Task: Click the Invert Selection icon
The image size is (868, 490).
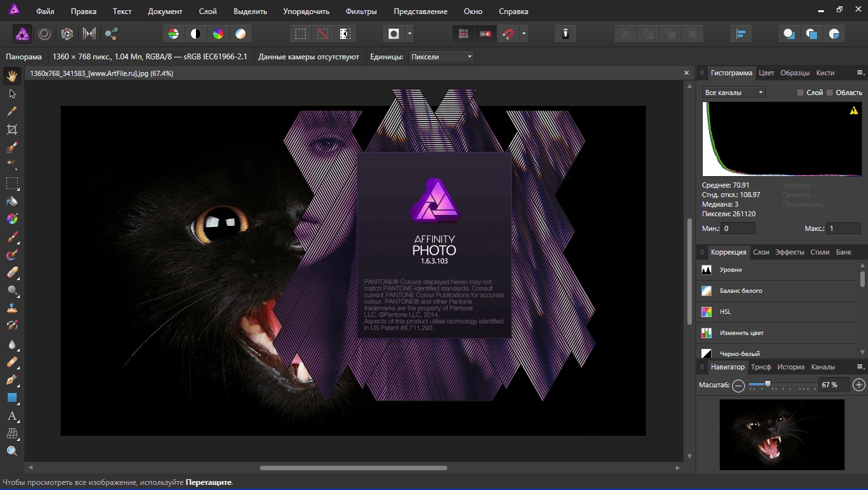Action: pos(345,34)
